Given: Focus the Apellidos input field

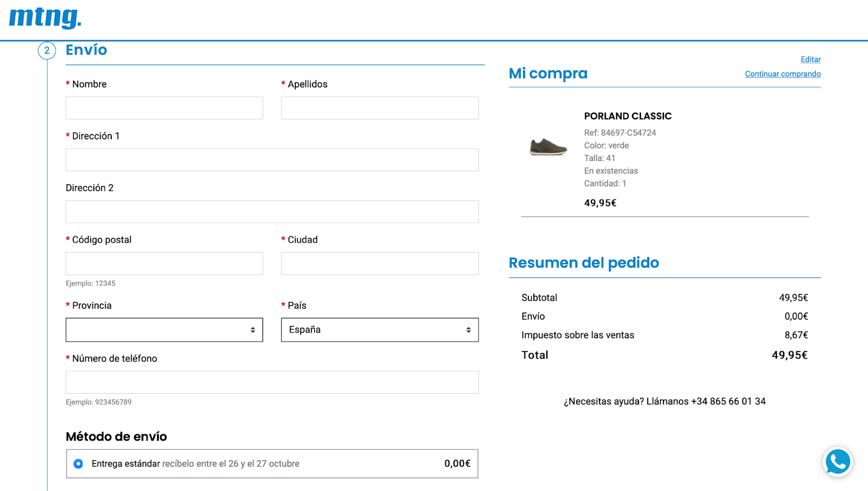Looking at the screenshot, I should (x=380, y=108).
